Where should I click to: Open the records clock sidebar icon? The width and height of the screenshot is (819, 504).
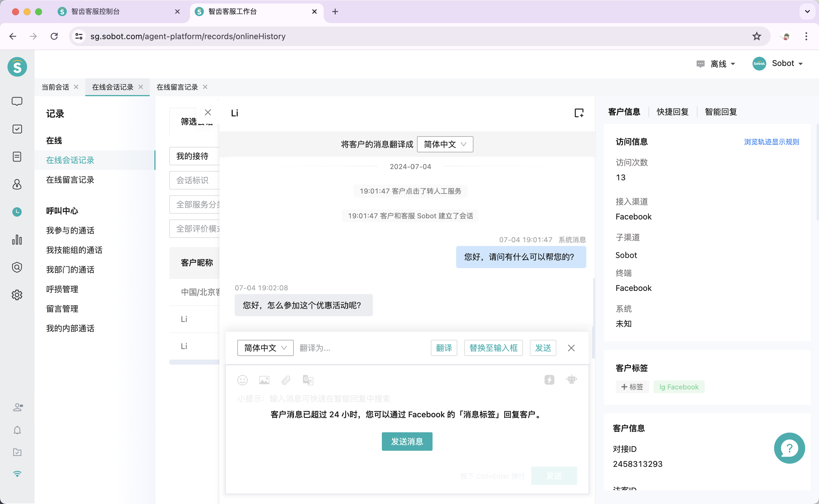(x=17, y=212)
